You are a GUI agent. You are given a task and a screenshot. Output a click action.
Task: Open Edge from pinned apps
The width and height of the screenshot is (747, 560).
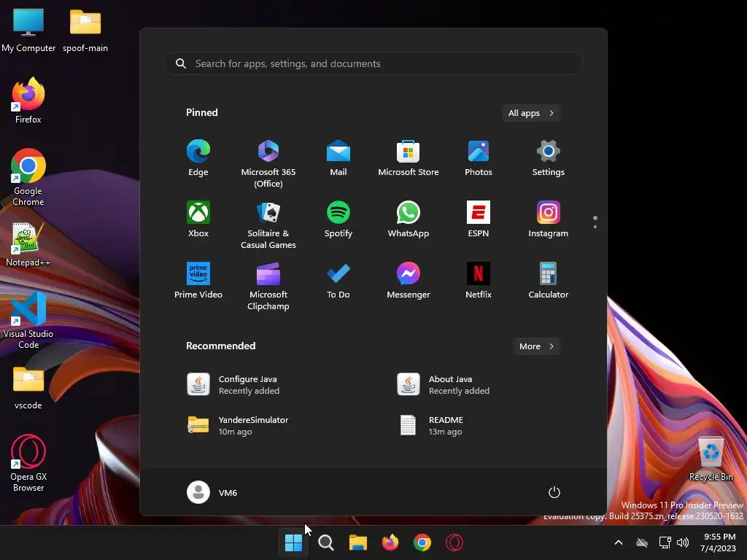[x=198, y=158]
